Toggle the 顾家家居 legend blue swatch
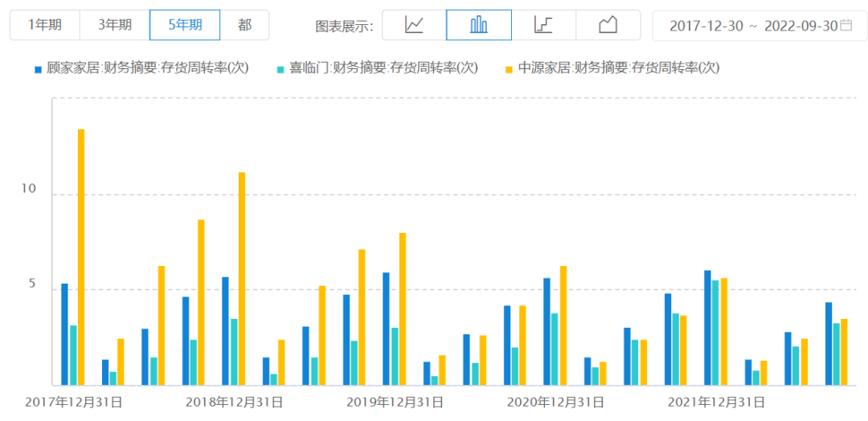 pyautogui.click(x=39, y=69)
